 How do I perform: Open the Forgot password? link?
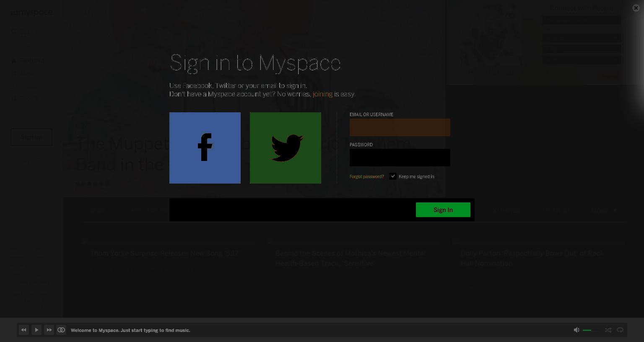tap(367, 176)
